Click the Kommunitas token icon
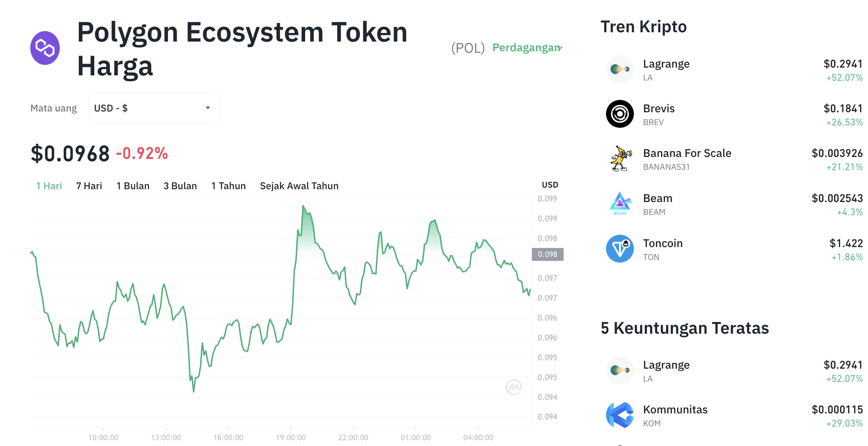 point(620,415)
